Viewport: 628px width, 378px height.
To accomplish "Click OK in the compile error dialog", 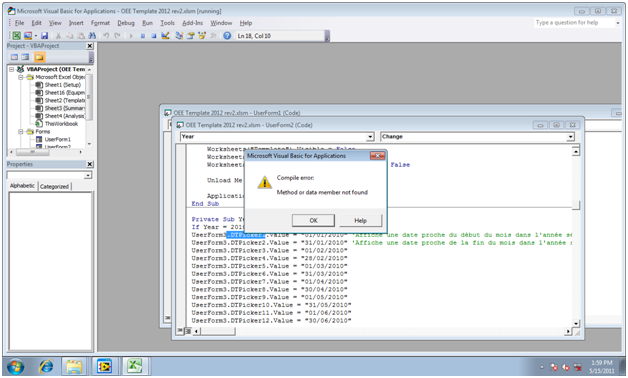I will point(313,220).
